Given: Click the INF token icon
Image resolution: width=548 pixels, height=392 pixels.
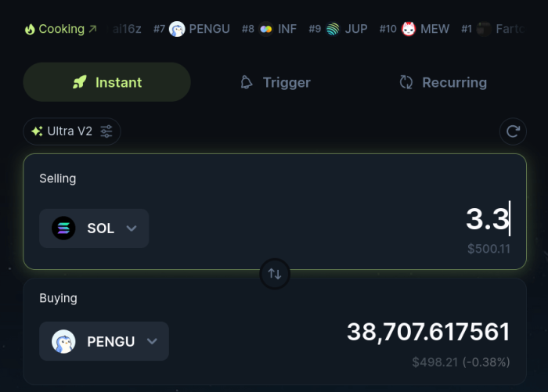Looking at the screenshot, I should pos(266,29).
